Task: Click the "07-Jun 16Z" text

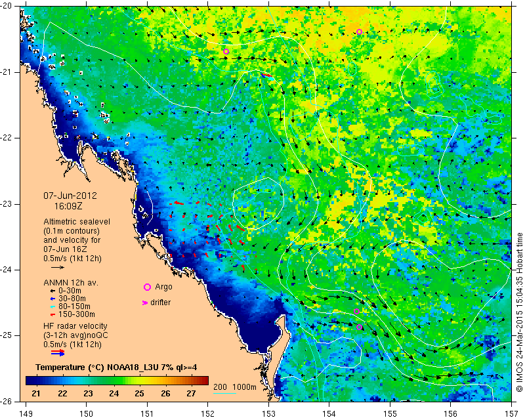Action: pos(65,249)
